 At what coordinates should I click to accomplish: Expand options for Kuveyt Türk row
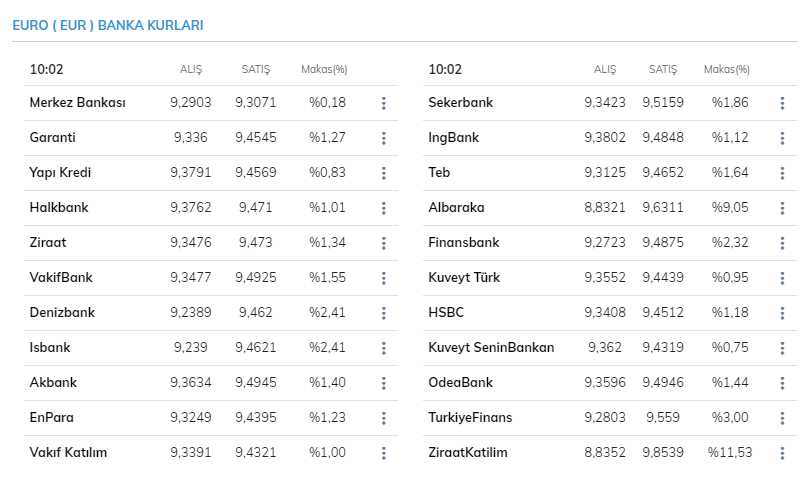[x=782, y=278]
